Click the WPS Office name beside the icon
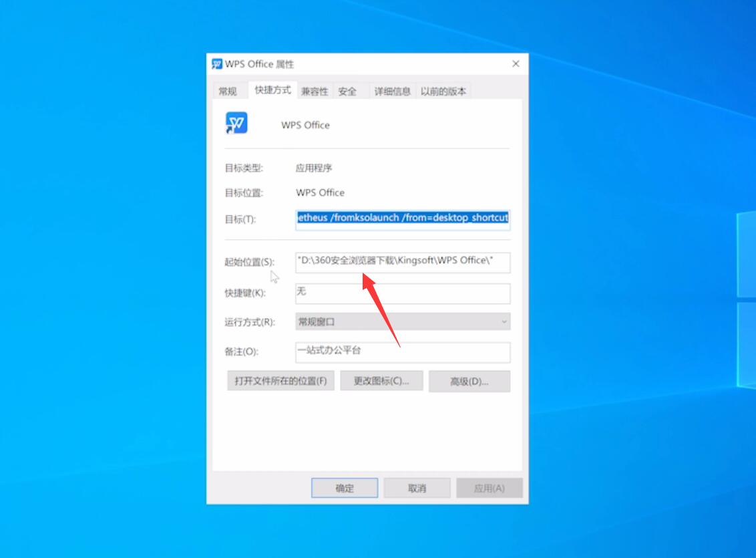756x558 pixels. pos(306,125)
